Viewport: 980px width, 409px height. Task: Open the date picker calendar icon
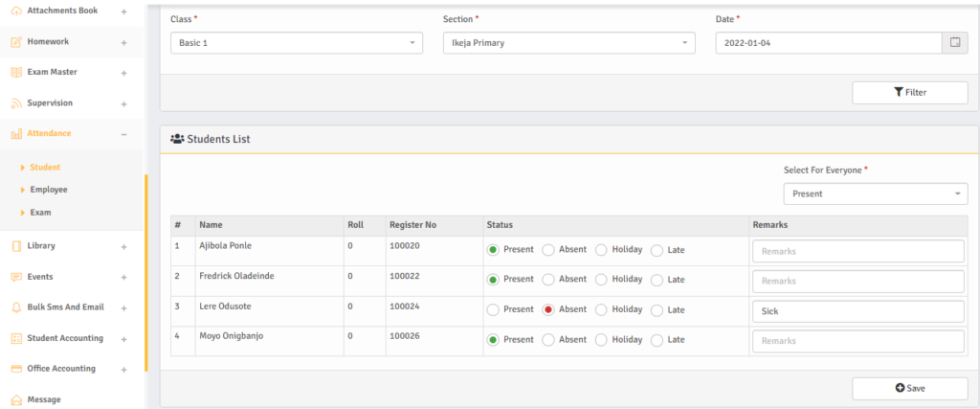tap(954, 43)
